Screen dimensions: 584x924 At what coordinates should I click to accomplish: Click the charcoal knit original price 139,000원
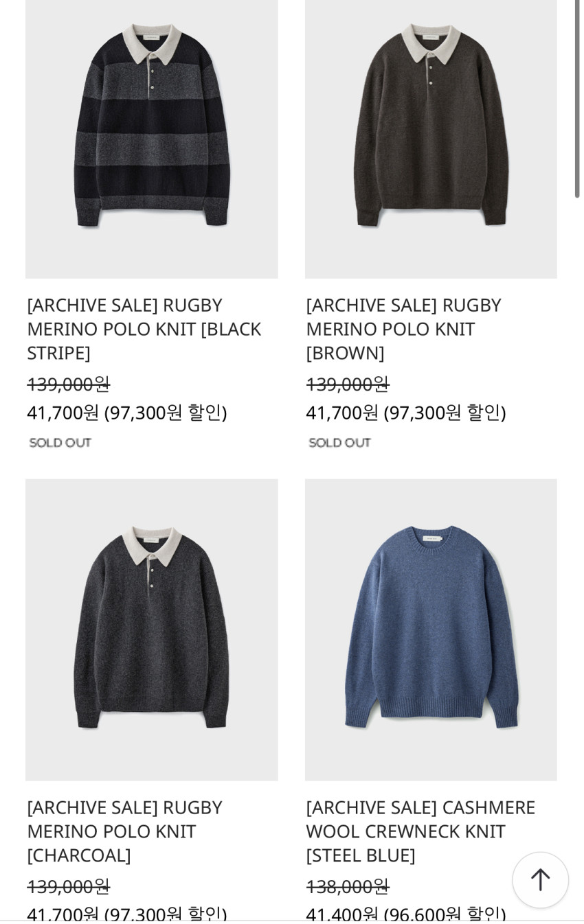pyautogui.click(x=69, y=886)
